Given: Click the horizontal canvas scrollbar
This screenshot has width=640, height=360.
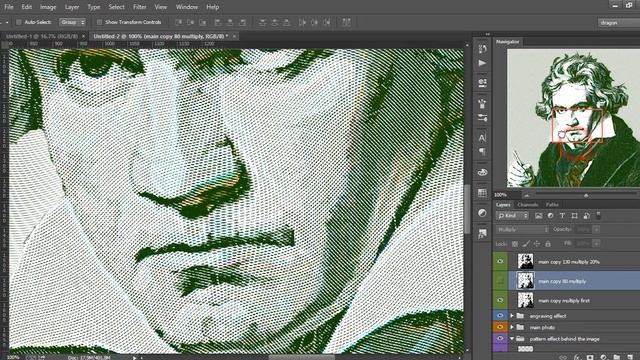Looking at the screenshot, I should [x=302, y=357].
